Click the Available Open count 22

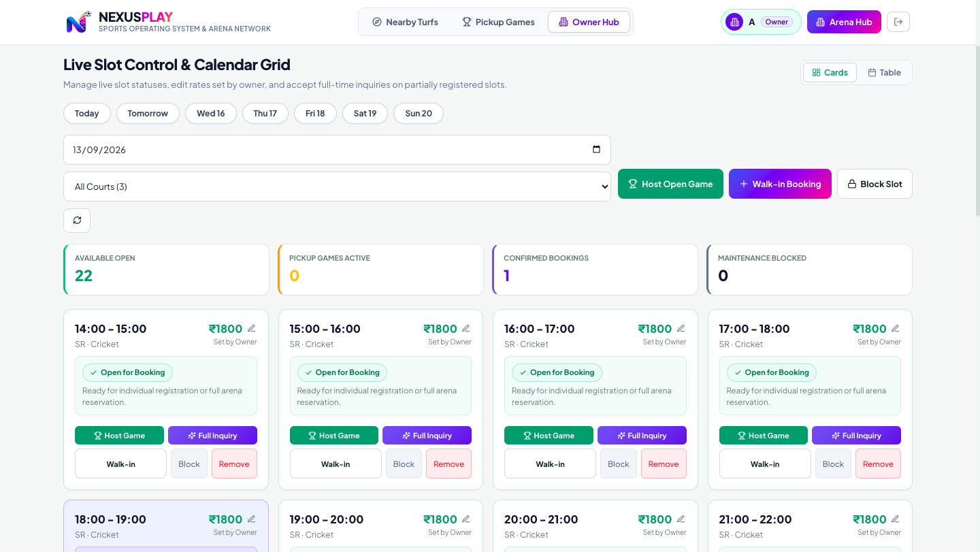coord(84,276)
